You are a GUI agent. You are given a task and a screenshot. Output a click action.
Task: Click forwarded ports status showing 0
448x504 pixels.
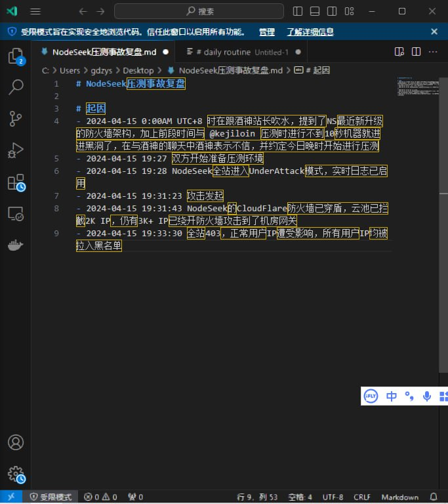135,497
